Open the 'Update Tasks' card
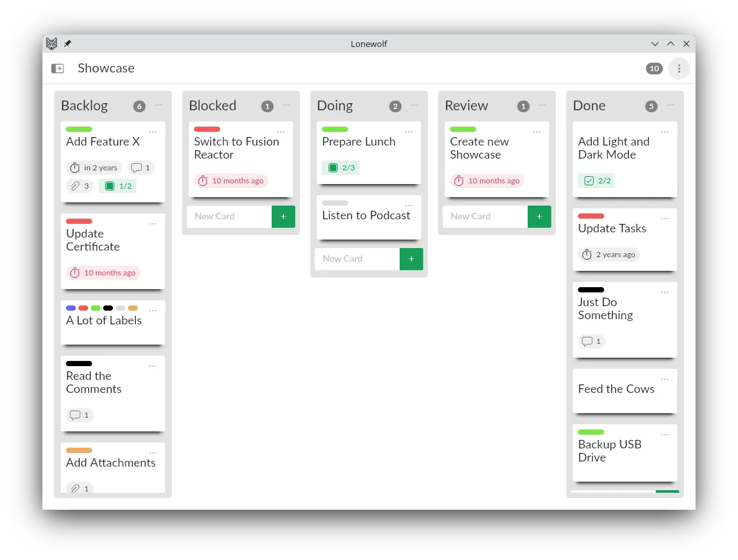Screen dimensions: 738x560 click(x=625, y=240)
